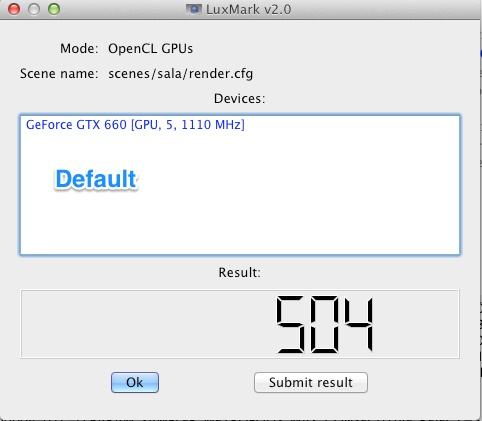482x421 pixels.
Task: Click the blue Default overlay text
Action: click(x=96, y=179)
